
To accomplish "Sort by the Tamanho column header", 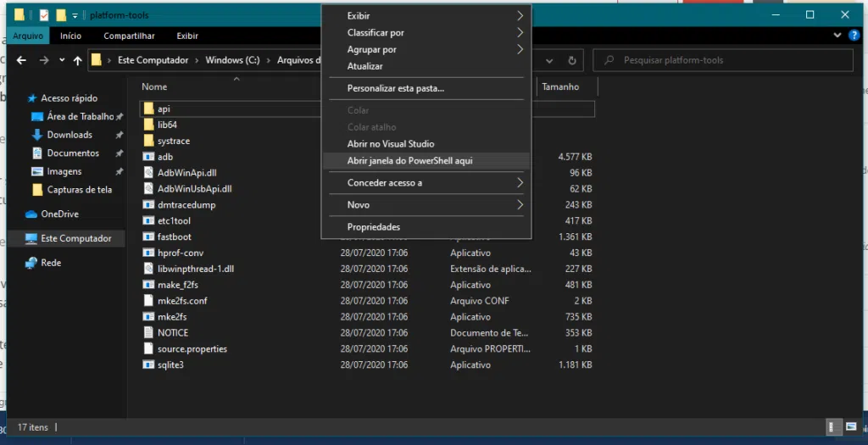I will [560, 87].
